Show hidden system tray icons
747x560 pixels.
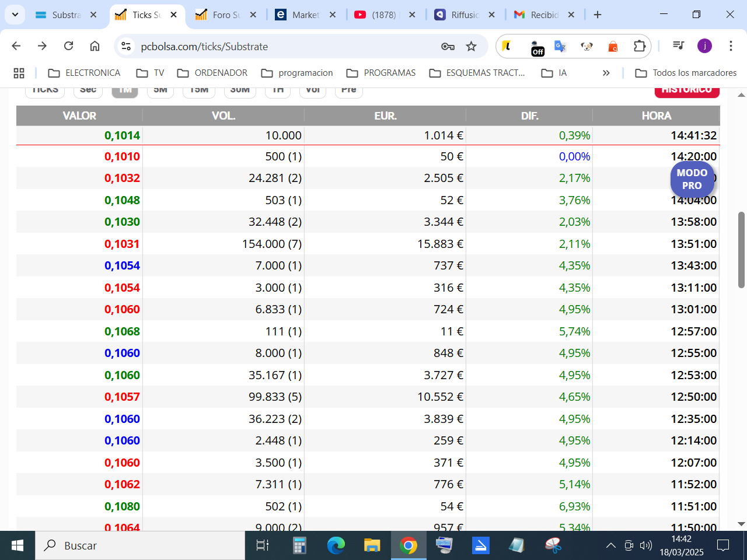click(x=610, y=546)
